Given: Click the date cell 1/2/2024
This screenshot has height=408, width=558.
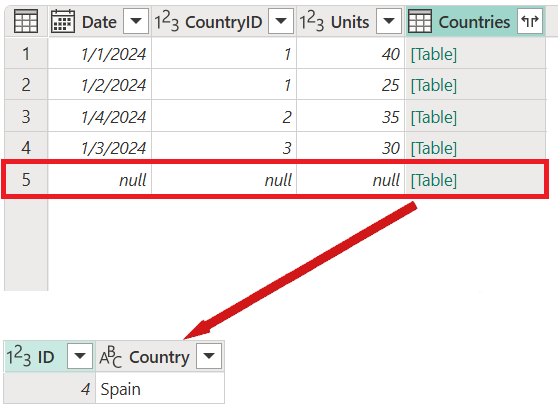Looking at the screenshot, I should pos(100,85).
